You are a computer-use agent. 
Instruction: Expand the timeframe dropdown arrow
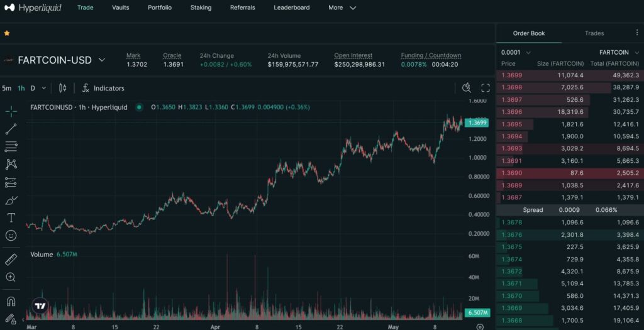click(x=44, y=88)
